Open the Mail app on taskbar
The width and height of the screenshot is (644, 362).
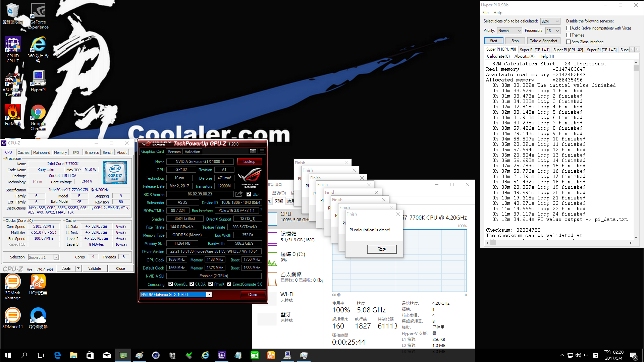(x=106, y=355)
